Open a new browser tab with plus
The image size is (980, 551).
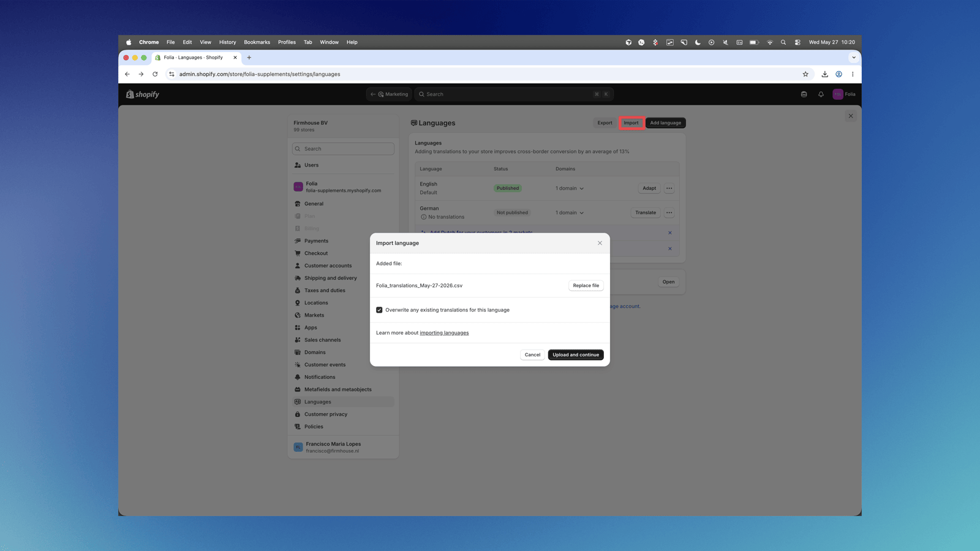[x=249, y=58]
